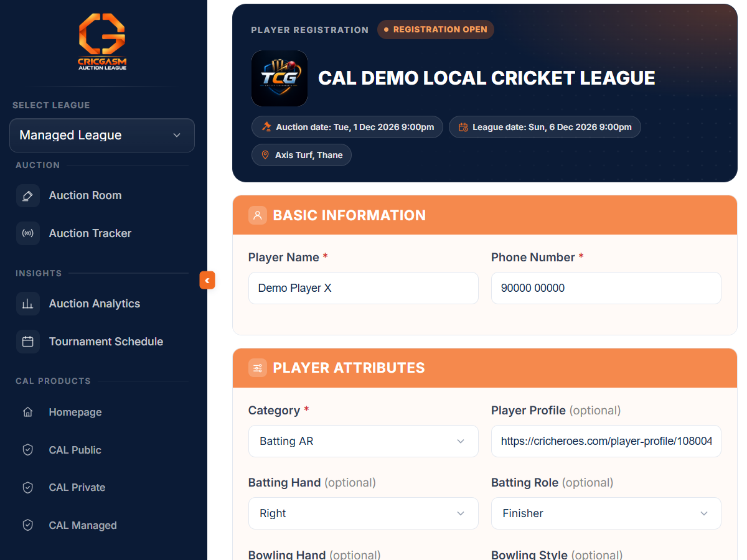Click the Player Attributes section header
747x560 pixels.
pyautogui.click(x=485, y=368)
